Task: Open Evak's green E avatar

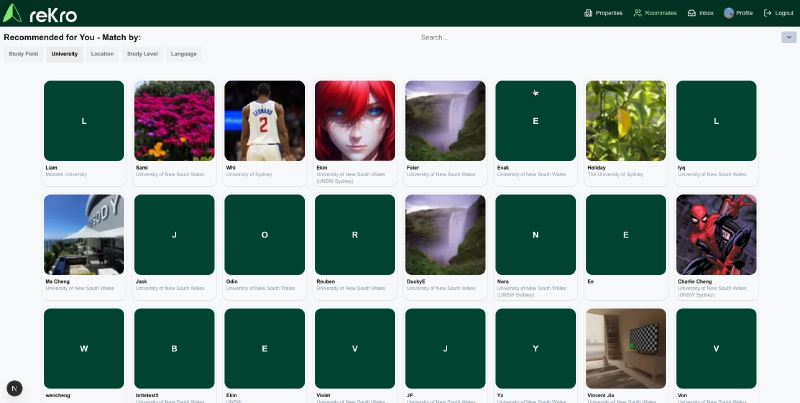Action: (x=536, y=121)
